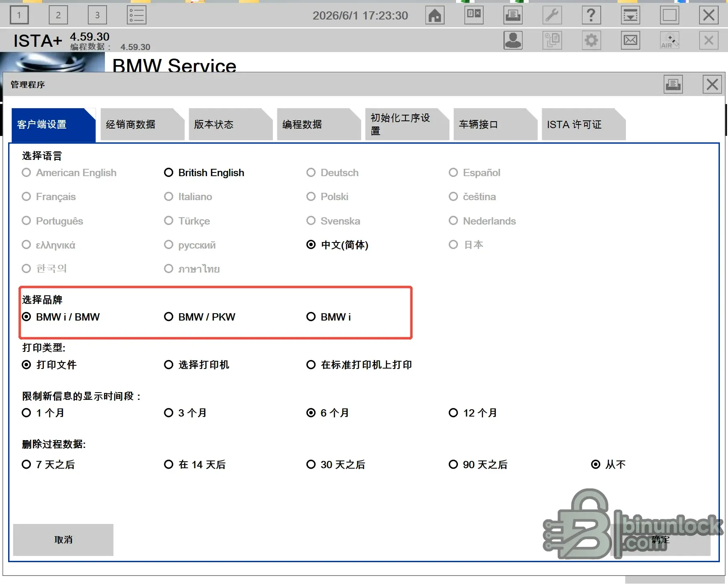Image resolution: width=728 pixels, height=587 pixels.
Task: Click the ISTA+ version number 4.59.30
Action: click(x=89, y=37)
